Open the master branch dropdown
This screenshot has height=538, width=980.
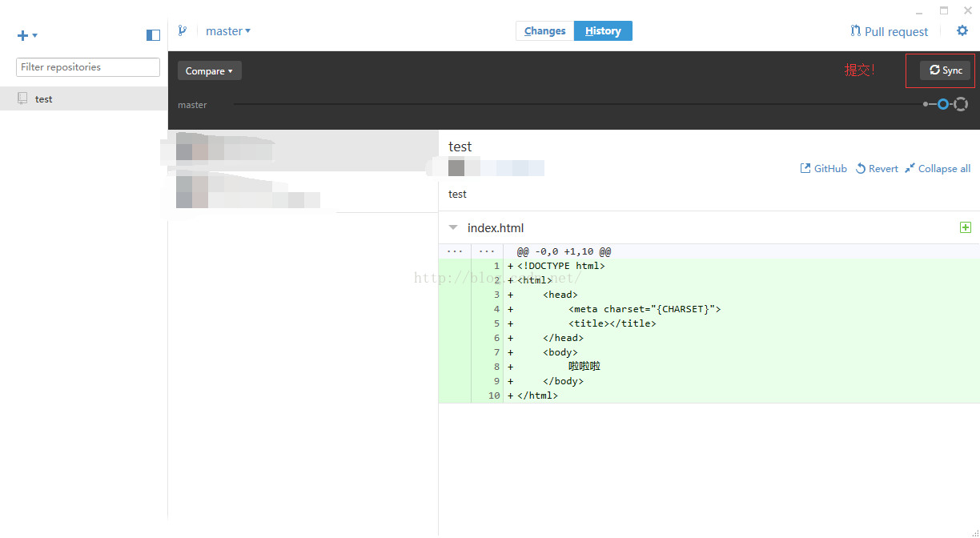click(228, 31)
